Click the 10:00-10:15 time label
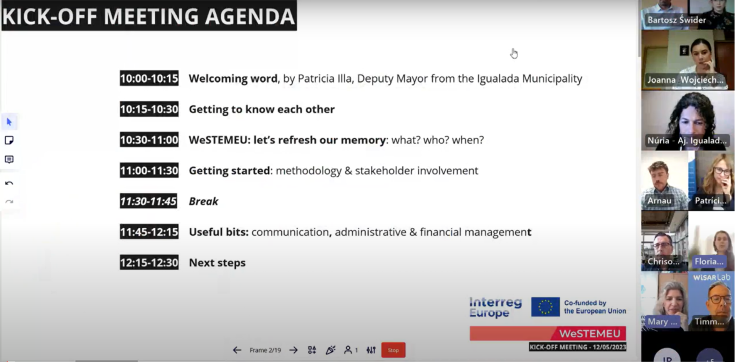Screen dimensions: 735x362 tap(149, 78)
